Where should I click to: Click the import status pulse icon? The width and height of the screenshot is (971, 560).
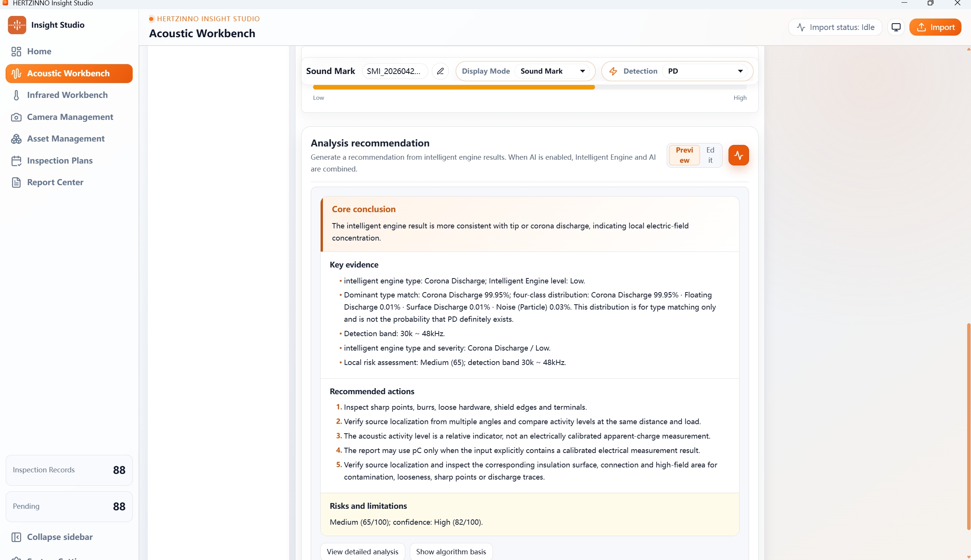(x=801, y=27)
